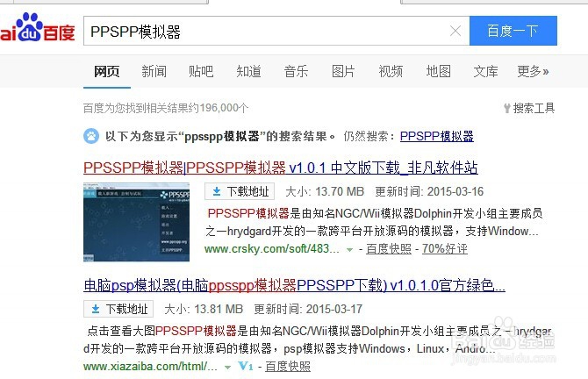This screenshot has height=379, width=588.
Task: Click the download arrow icon in first 下载地址
Action: (217, 192)
